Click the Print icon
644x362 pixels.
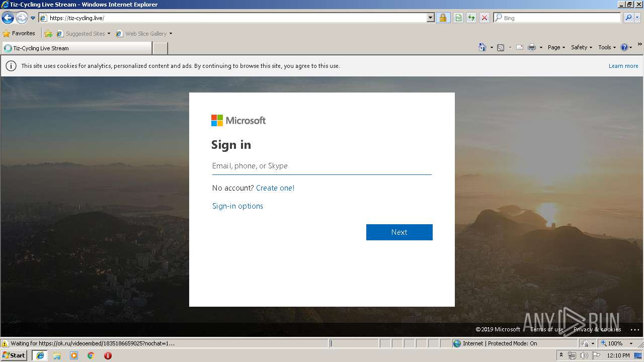pyautogui.click(x=532, y=47)
